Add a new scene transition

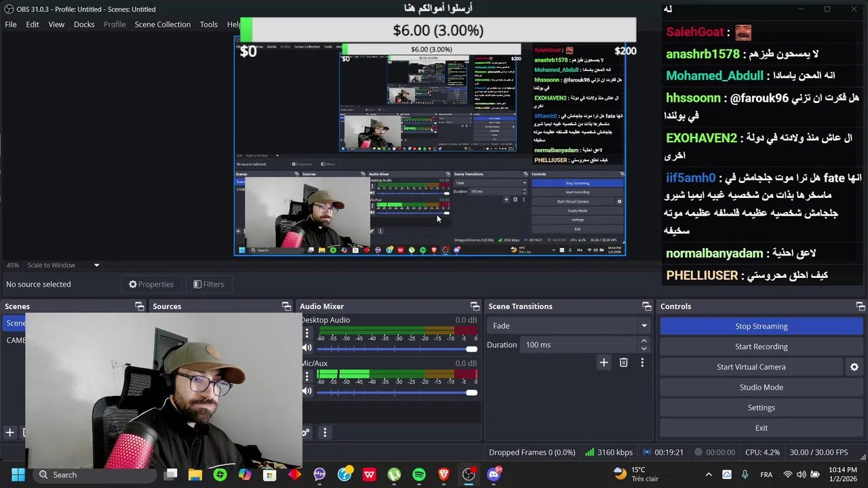coord(604,363)
